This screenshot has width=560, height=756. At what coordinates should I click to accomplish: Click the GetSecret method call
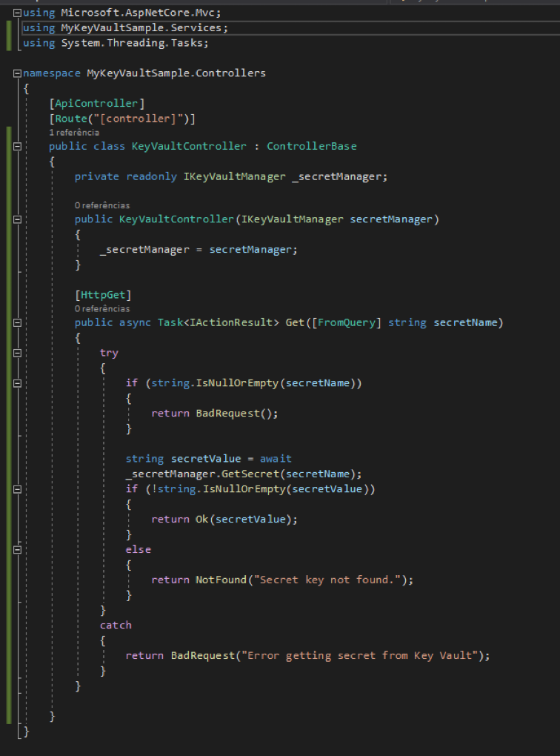pyautogui.click(x=250, y=474)
